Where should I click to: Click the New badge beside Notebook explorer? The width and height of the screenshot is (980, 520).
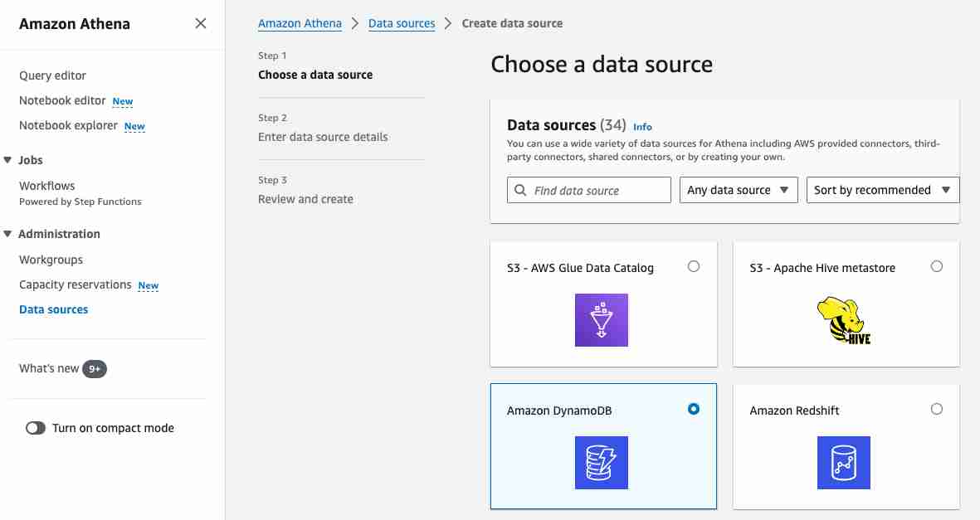[x=134, y=126]
